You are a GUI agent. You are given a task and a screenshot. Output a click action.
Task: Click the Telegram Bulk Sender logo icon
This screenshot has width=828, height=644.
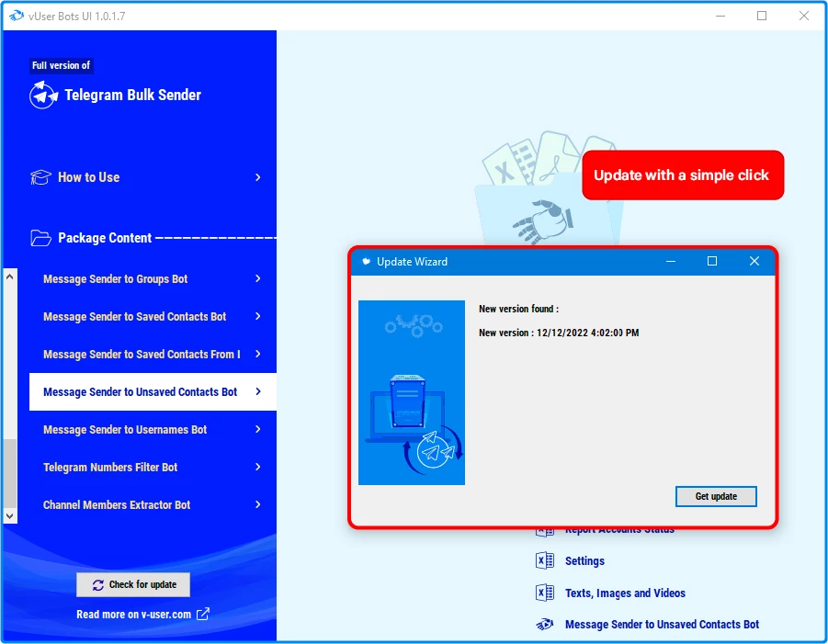(43, 95)
